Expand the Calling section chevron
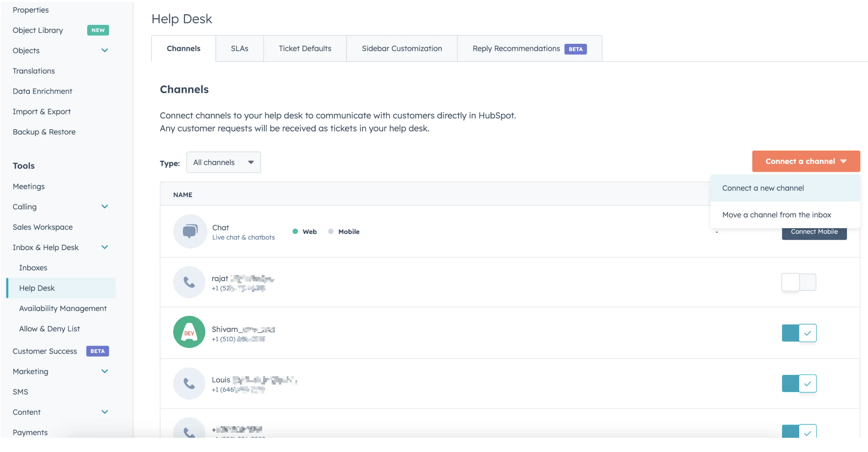 105,207
